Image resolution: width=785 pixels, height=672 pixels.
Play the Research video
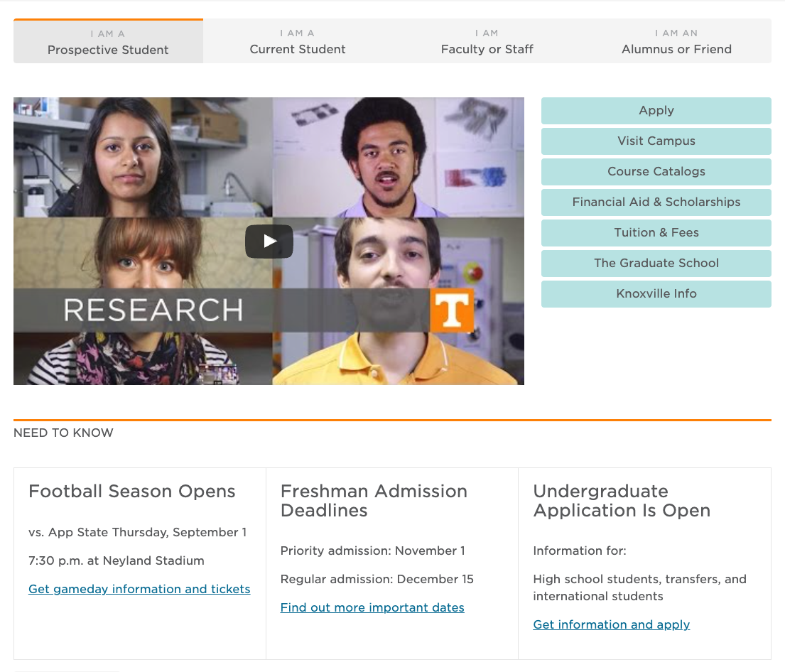269,242
